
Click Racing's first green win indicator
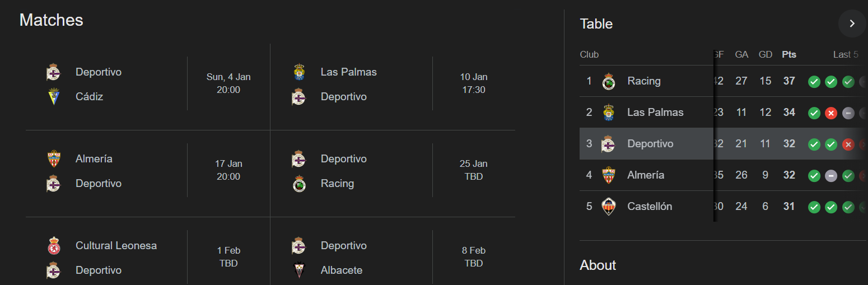pos(814,82)
